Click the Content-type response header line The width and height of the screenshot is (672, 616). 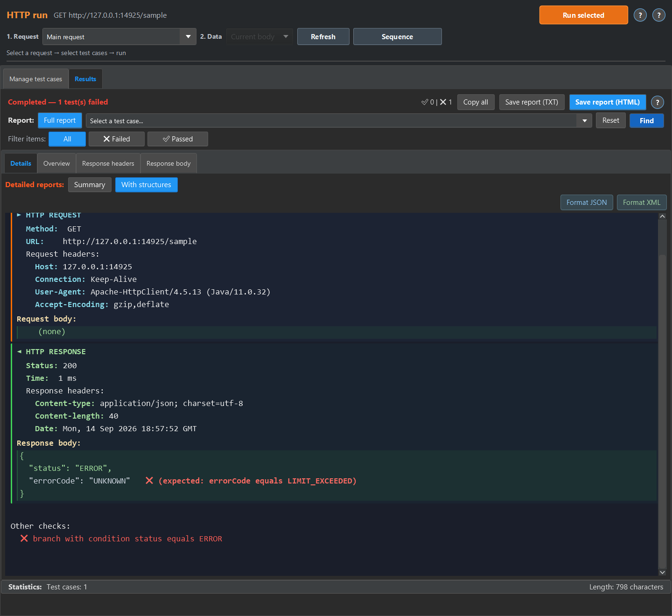tap(139, 404)
